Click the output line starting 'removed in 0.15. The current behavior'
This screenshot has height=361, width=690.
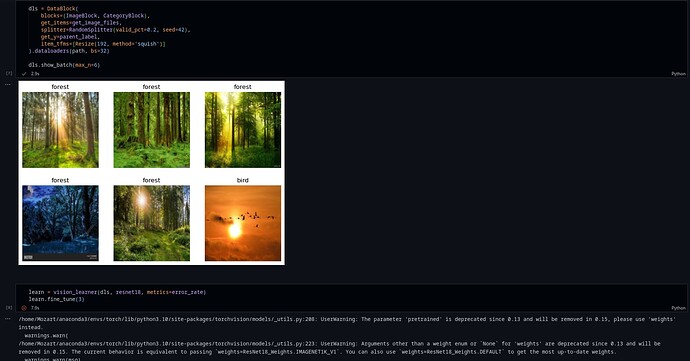click(317, 352)
